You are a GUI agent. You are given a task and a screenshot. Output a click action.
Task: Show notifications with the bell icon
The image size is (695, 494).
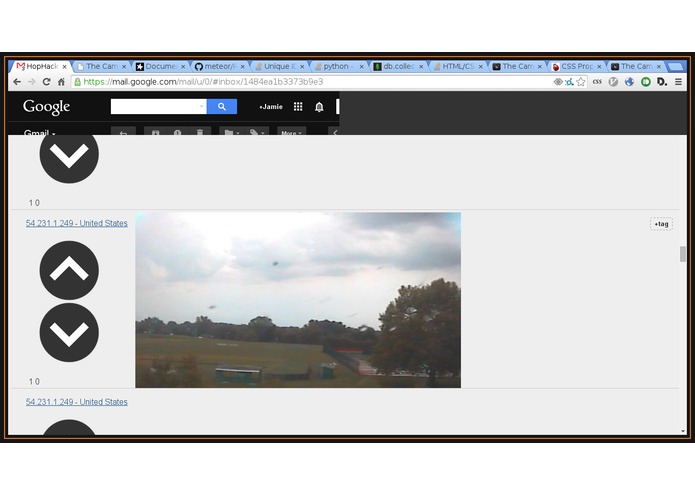tap(319, 107)
